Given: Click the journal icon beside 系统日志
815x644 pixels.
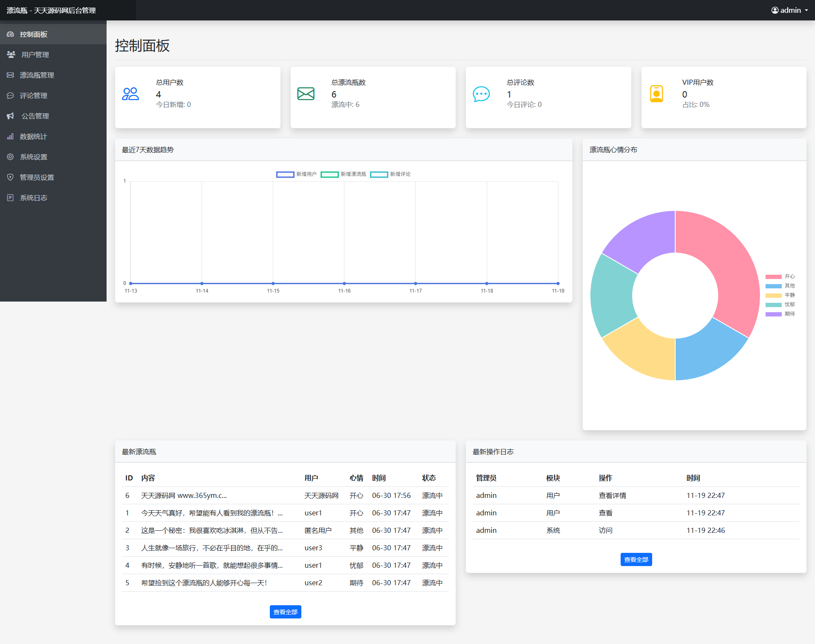Looking at the screenshot, I should 10,198.
